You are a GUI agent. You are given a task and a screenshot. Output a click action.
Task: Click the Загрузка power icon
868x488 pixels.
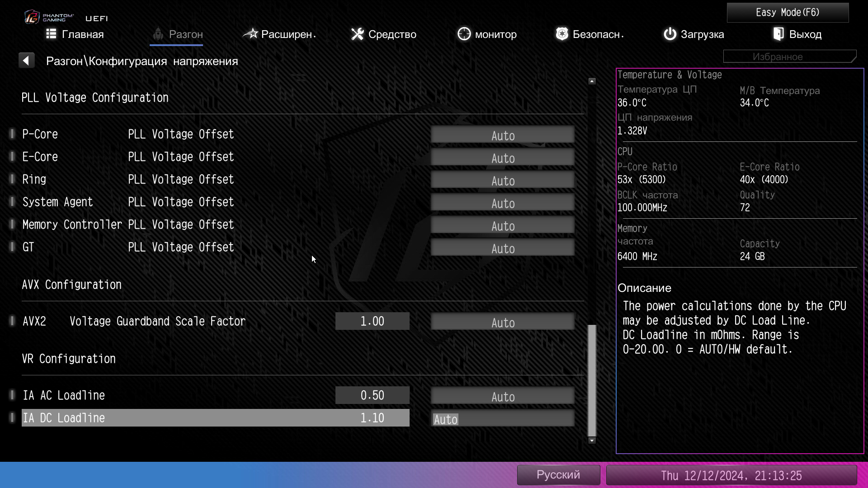pyautogui.click(x=670, y=34)
